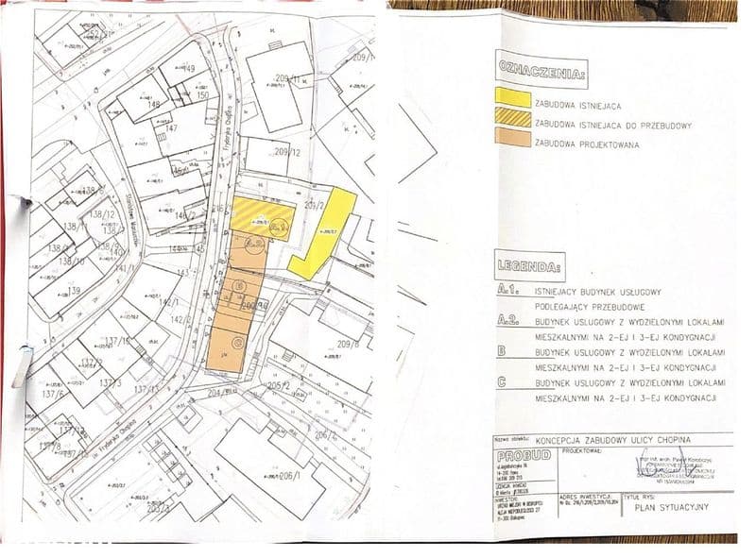This screenshot has height=558, width=756.
Task: Click parcel number 143 on the map
Action: 183,273
